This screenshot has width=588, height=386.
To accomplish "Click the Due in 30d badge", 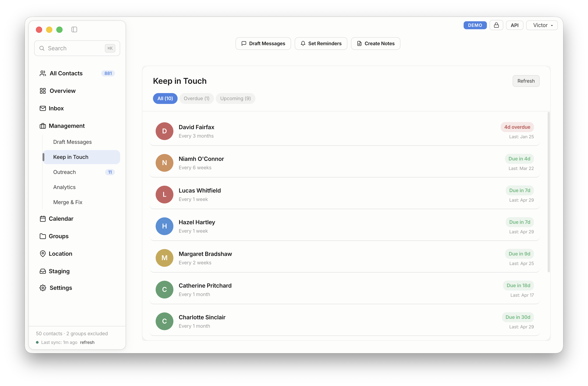I will (x=517, y=317).
